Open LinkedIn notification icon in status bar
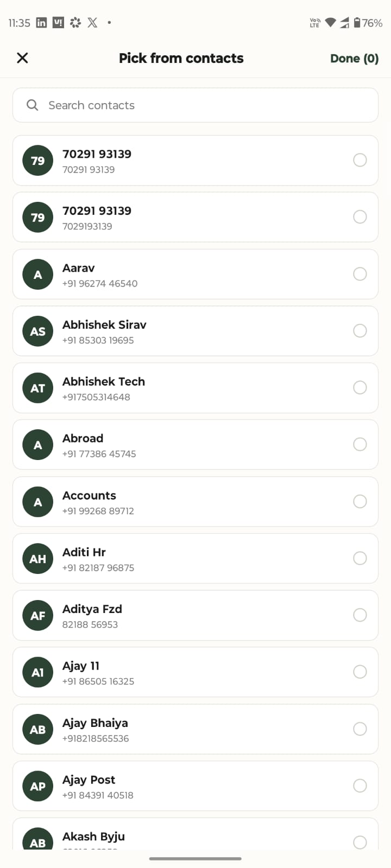Viewport: 391px width, 868px height. click(41, 22)
